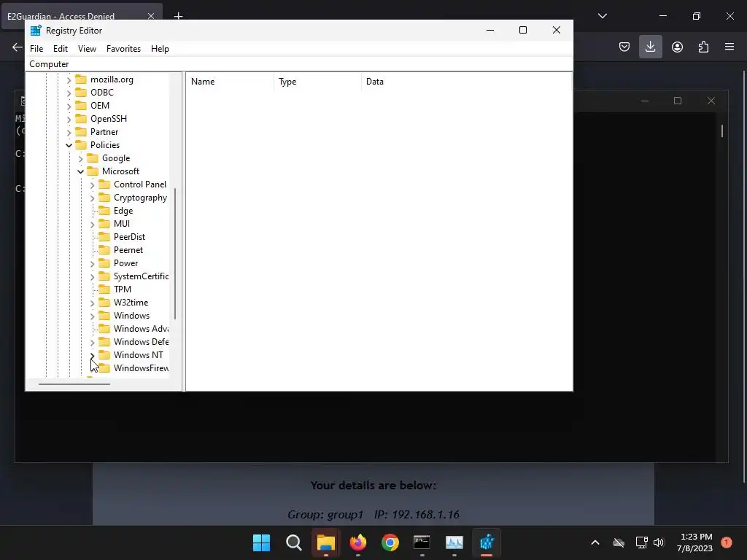Viewport: 747px width, 560px height.
Task: Open the Windows Start menu
Action: (x=261, y=542)
